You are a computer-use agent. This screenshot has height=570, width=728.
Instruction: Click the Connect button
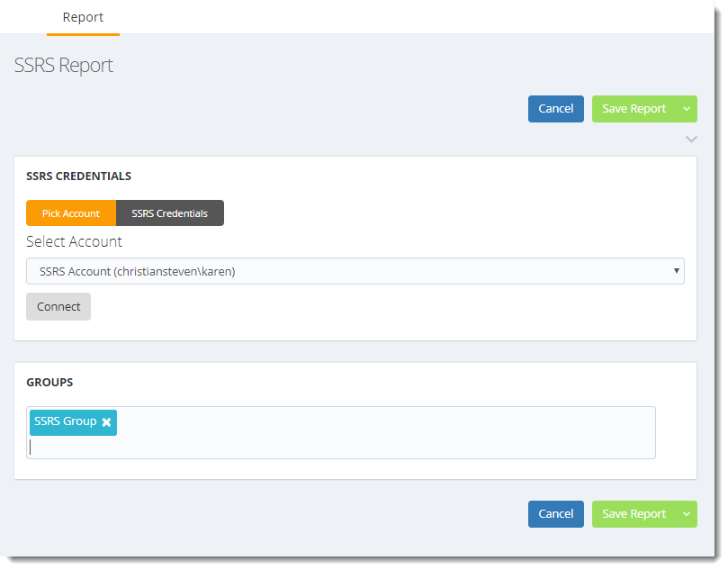58,306
